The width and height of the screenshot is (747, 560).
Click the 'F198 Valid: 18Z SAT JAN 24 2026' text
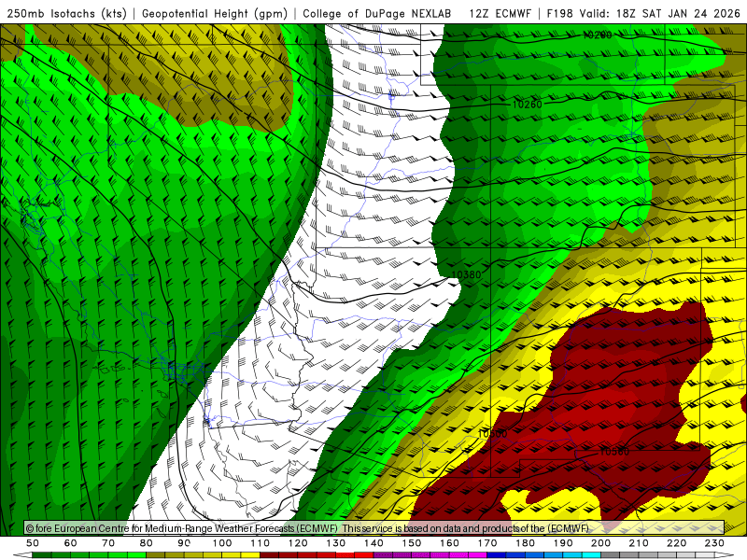point(643,13)
